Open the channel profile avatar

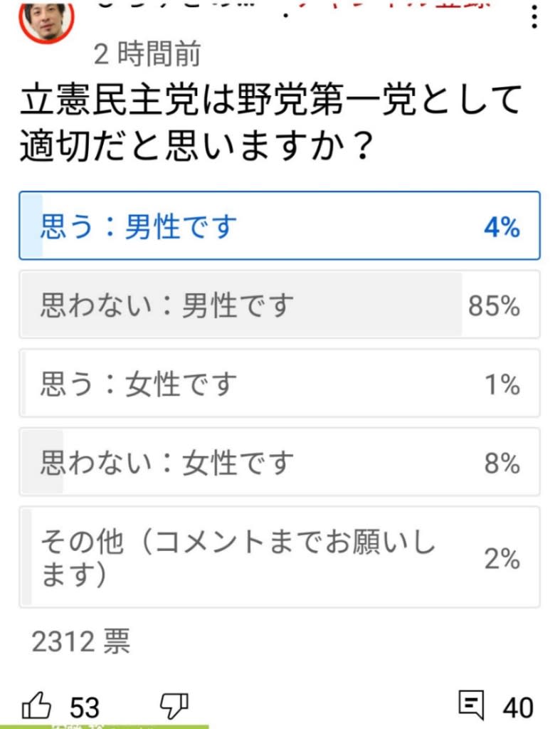tap(46, 19)
